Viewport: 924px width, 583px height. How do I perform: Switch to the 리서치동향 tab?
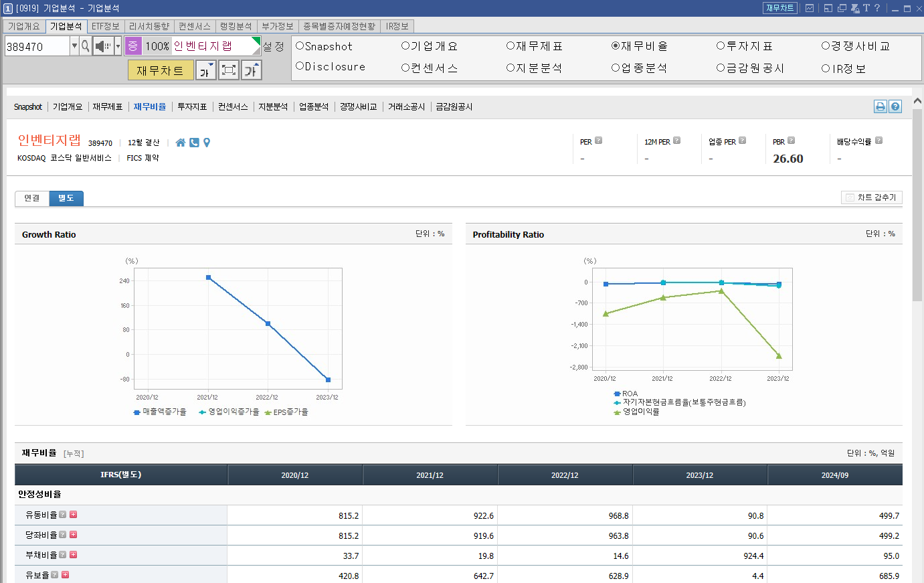pos(149,26)
